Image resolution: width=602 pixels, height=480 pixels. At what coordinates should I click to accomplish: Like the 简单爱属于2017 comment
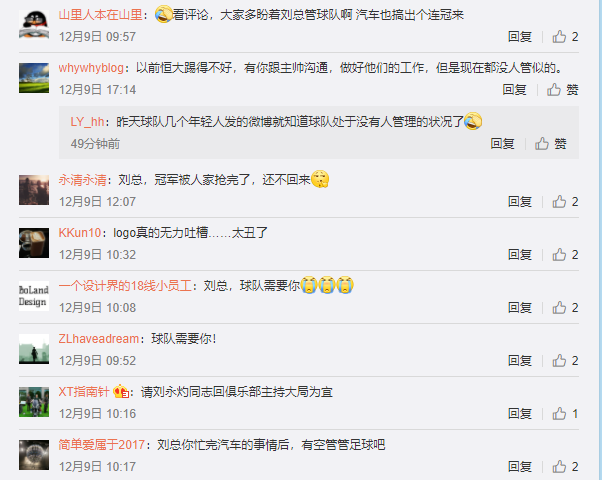(565, 467)
